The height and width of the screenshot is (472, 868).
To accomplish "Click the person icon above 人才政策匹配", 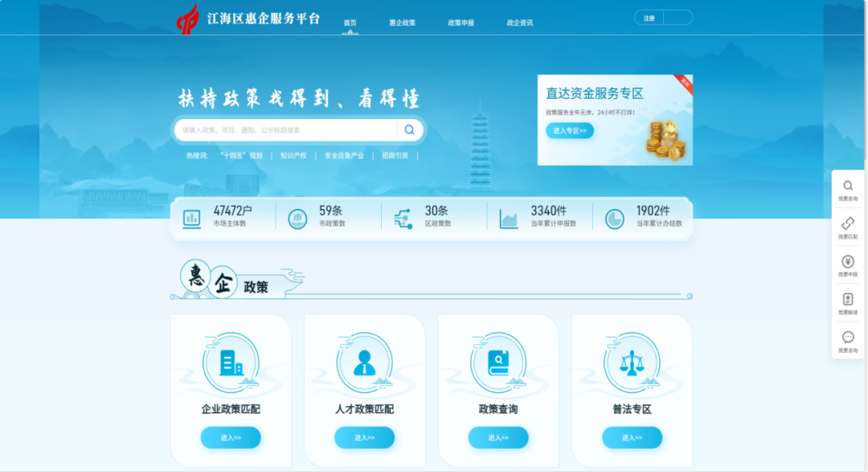I will pyautogui.click(x=364, y=361).
